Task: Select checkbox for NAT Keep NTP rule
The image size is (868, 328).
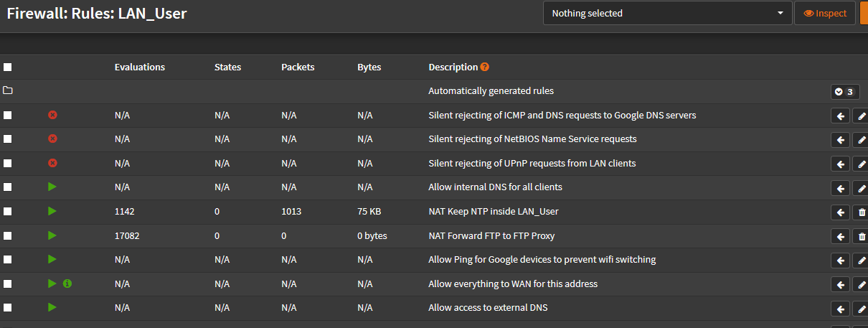Action: coord(8,212)
